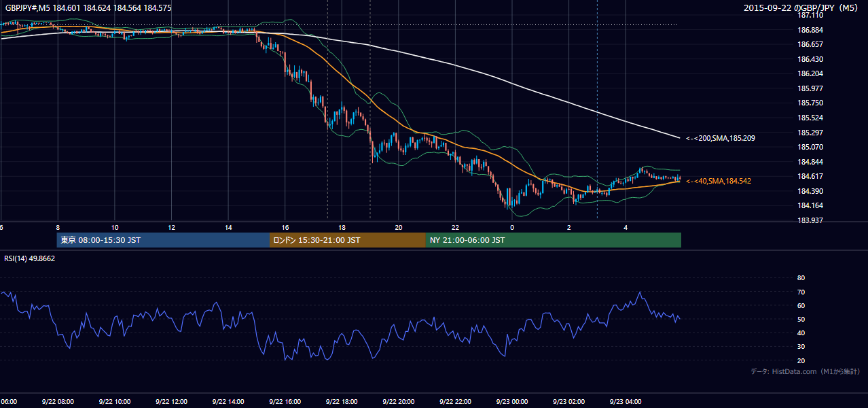Click the 9/23 04:00 time axis label
Viewport: 868px width, 408px height.
tap(626, 402)
